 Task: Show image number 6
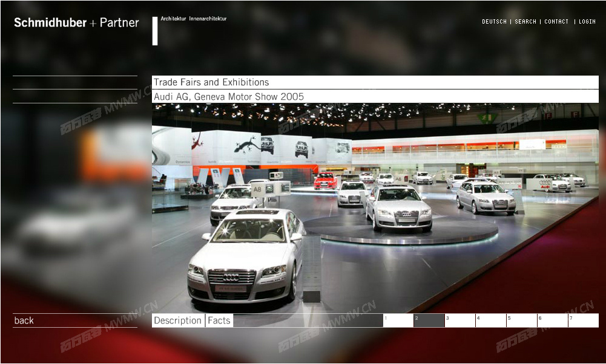point(553,320)
